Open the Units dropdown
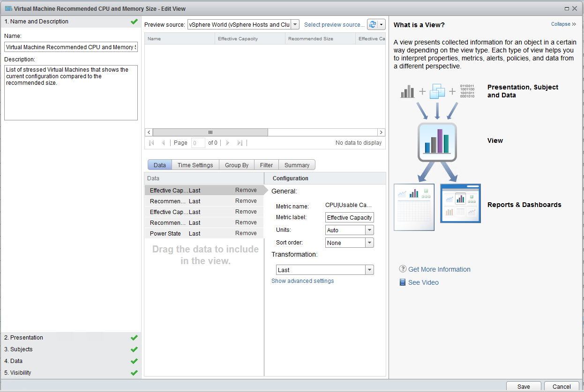Image resolution: width=584 pixels, height=392 pixels. tap(369, 230)
